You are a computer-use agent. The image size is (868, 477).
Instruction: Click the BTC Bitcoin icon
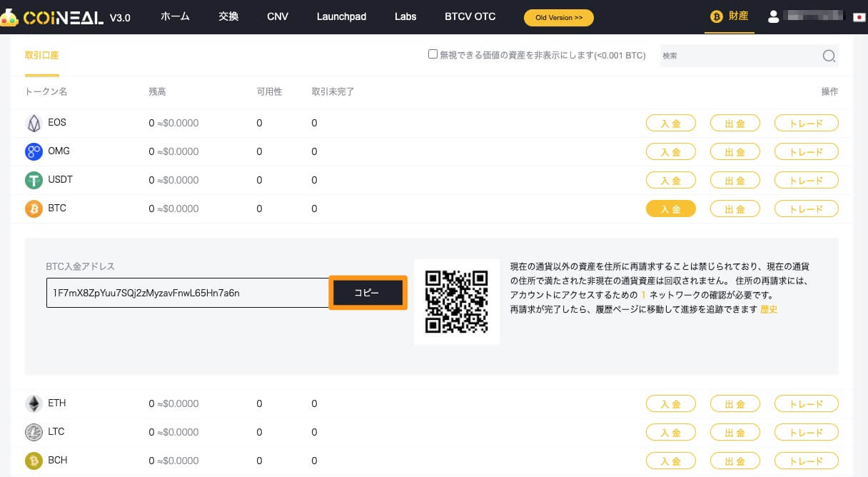pos(34,209)
